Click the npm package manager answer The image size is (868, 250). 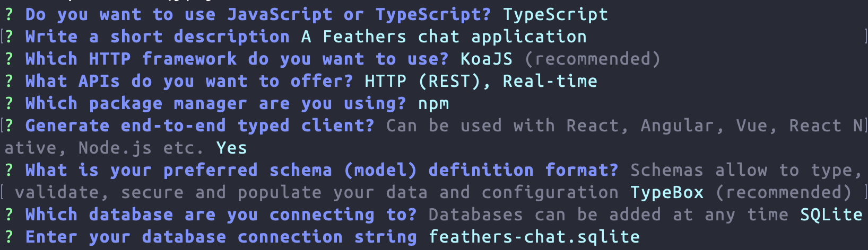433,103
